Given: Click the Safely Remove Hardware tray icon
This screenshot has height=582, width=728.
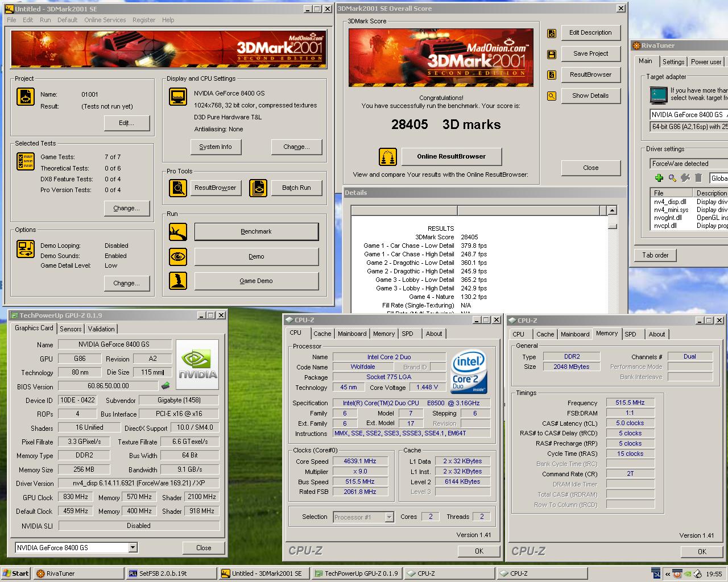Looking at the screenshot, I should [x=698, y=573].
